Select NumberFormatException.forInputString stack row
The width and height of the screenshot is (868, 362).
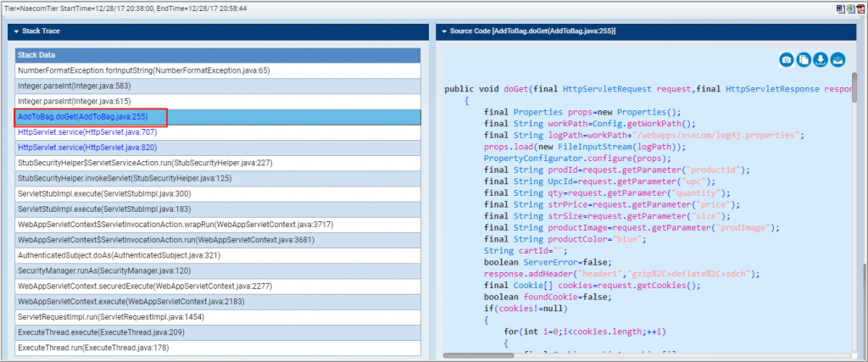[x=218, y=71]
